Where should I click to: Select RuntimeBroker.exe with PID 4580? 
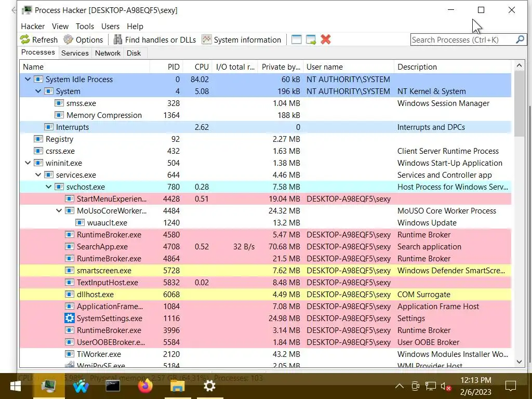pos(265,235)
